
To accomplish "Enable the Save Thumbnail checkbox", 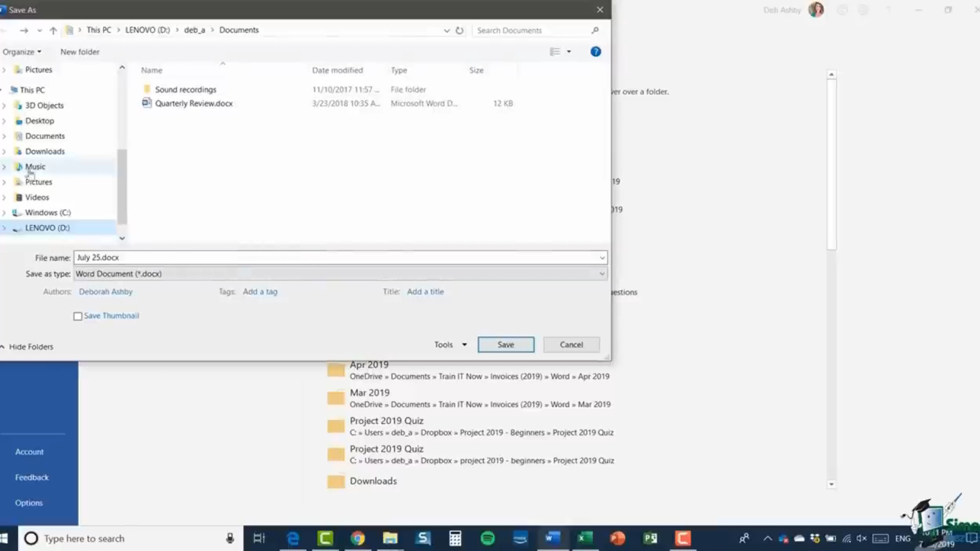I will pos(78,316).
